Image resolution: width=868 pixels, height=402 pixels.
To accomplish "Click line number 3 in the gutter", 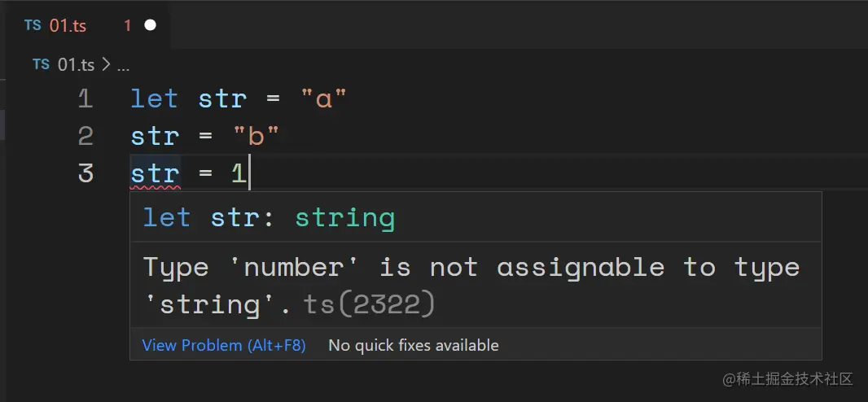I will click(85, 173).
